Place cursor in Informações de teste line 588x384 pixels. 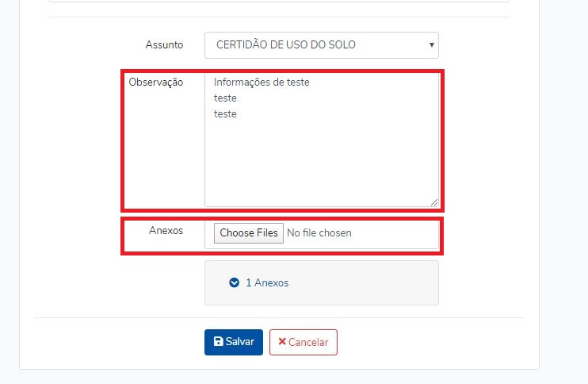pos(262,83)
